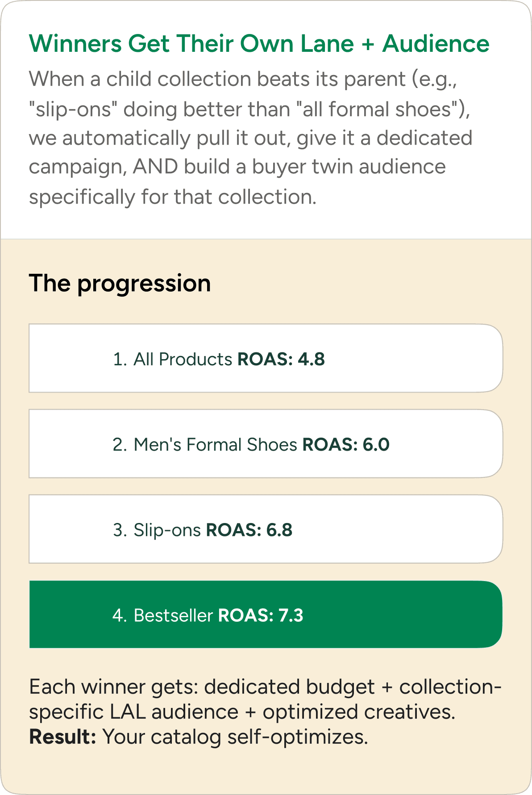Click the "Winners Get Their Own Lane + Audience" heading
The height and width of the screenshot is (795, 532).
(259, 44)
